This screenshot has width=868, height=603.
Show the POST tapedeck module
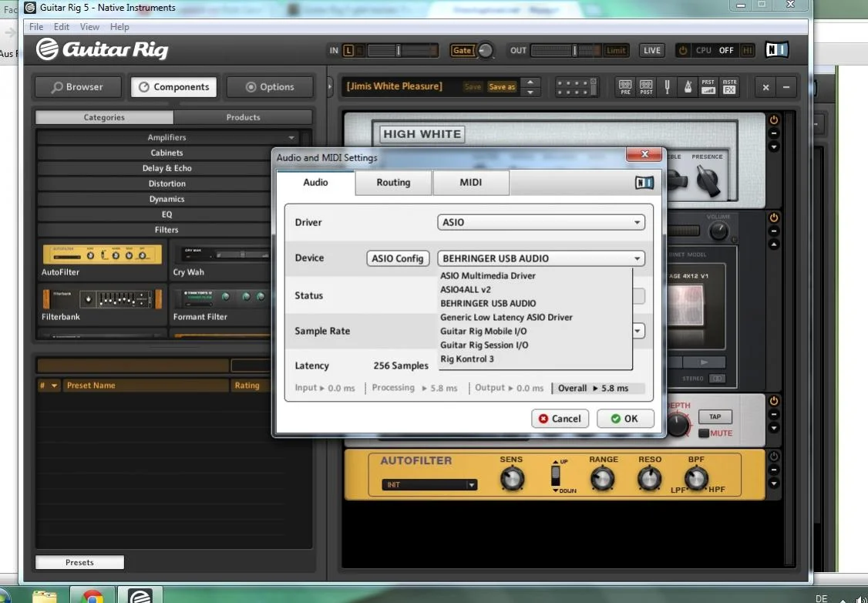[x=646, y=87]
